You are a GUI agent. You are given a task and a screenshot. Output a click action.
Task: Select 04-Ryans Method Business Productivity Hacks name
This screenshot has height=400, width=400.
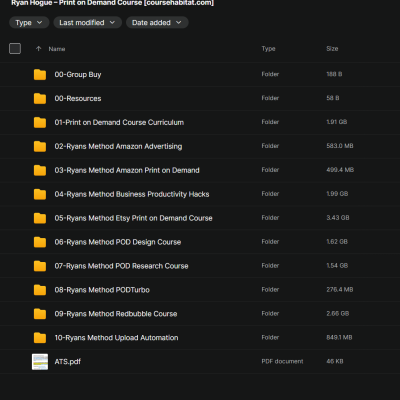132,194
